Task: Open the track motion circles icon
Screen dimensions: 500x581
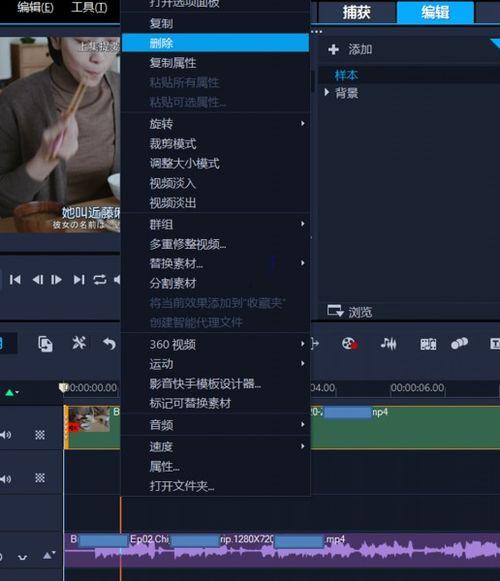Action: pos(459,343)
